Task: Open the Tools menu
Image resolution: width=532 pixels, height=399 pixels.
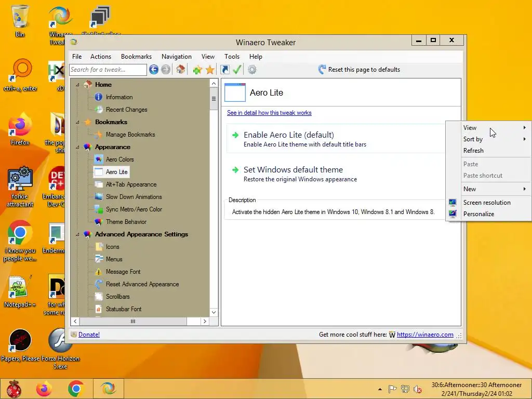Action: click(x=232, y=56)
